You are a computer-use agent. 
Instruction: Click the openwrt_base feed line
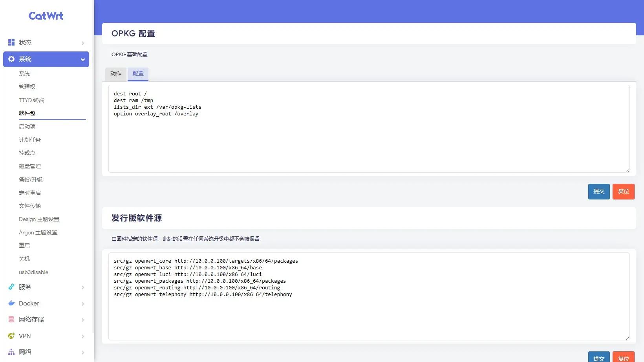[188, 268]
